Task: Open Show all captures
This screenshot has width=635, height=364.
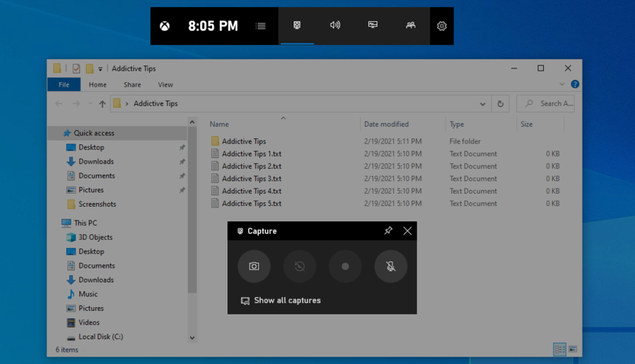Action: tap(280, 301)
